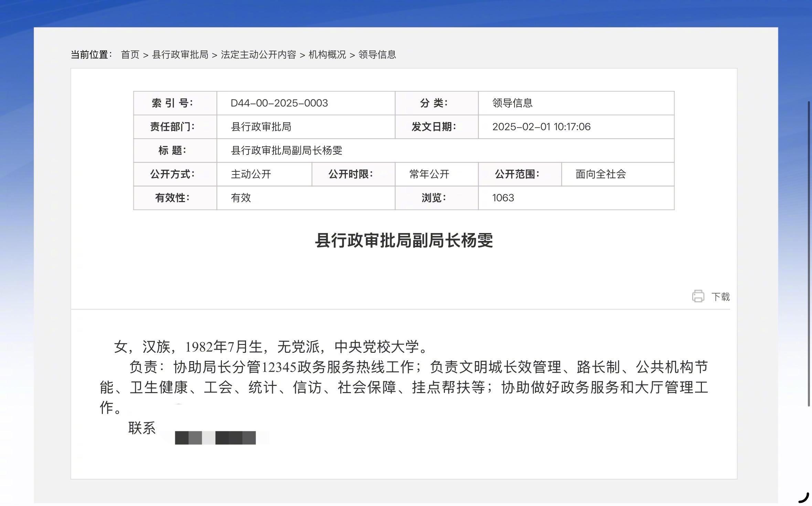Open the 机构概况 breadcrumb link

coord(327,54)
